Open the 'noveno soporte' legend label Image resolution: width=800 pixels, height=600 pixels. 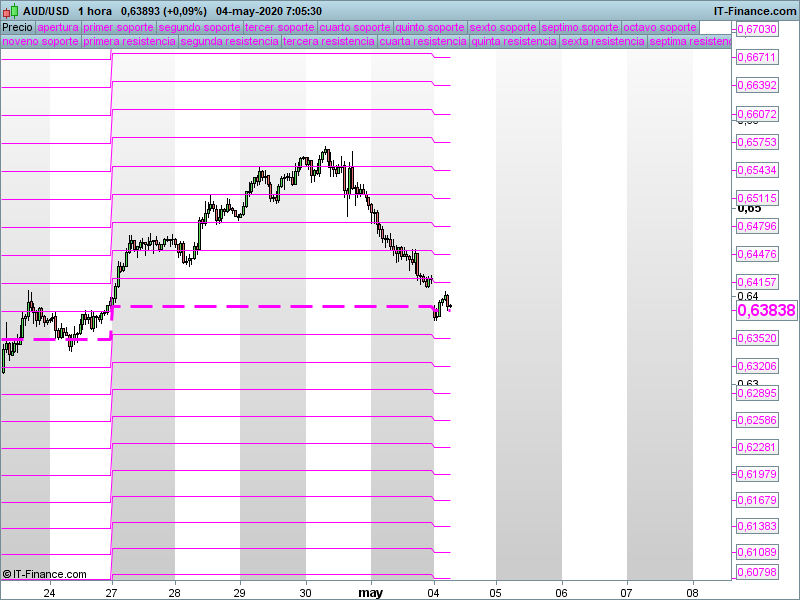[40, 42]
